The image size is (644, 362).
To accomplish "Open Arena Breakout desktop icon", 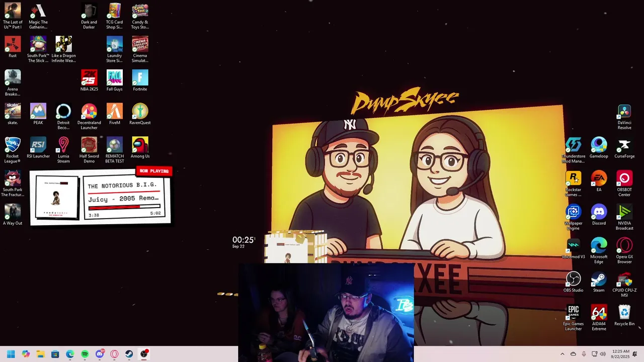I will pyautogui.click(x=13, y=83).
